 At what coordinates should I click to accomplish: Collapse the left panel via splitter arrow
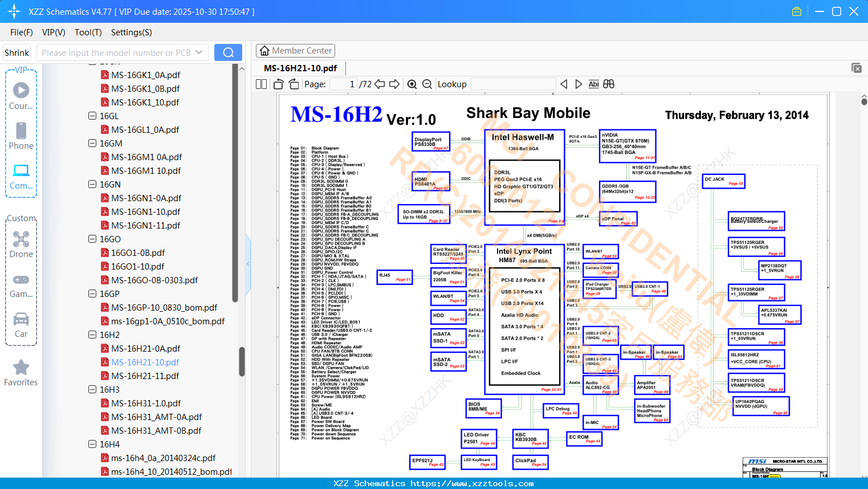pos(248,263)
